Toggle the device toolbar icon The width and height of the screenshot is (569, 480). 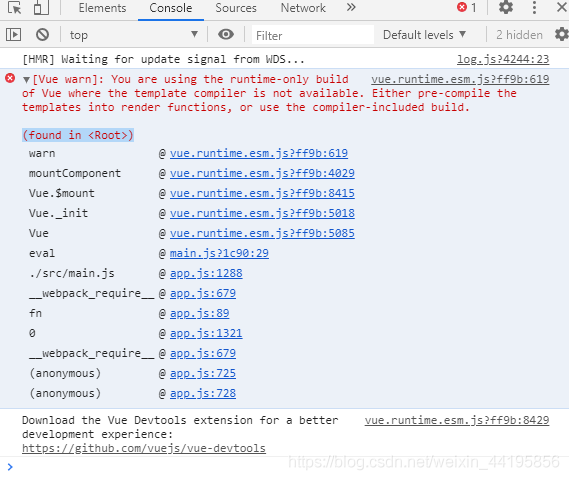point(41,7)
